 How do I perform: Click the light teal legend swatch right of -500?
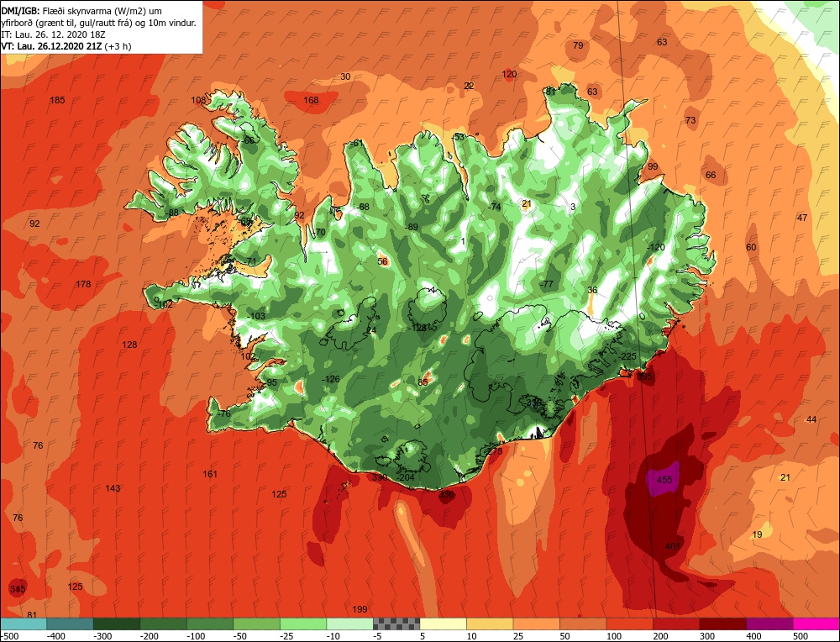24,624
